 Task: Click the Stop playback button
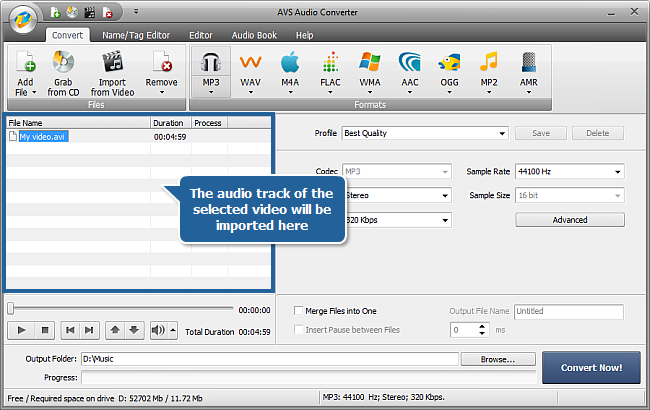45,330
